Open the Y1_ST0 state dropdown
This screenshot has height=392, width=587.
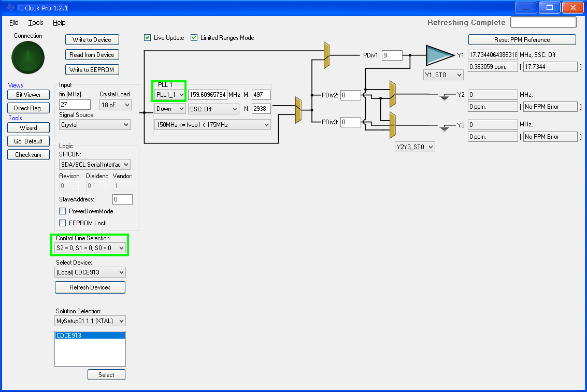click(x=443, y=75)
